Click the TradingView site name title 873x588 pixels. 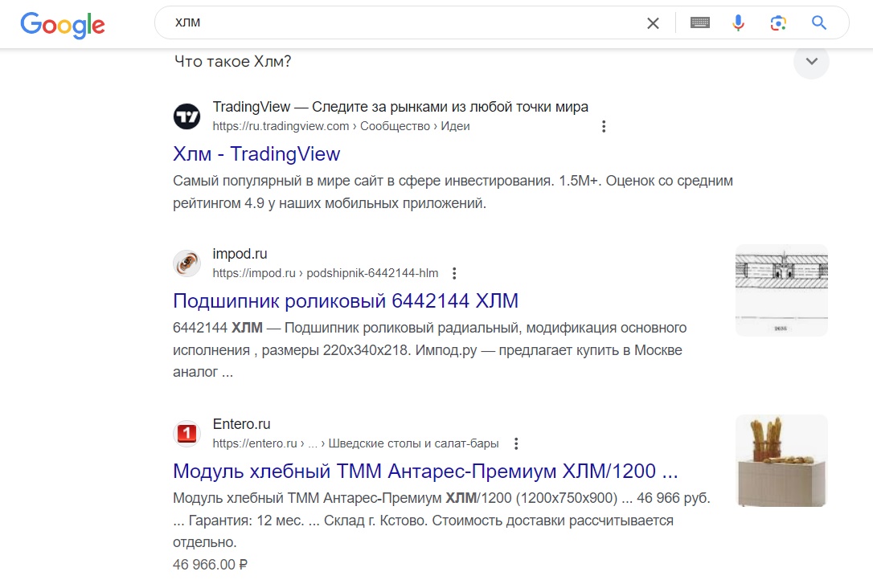pyautogui.click(x=400, y=107)
